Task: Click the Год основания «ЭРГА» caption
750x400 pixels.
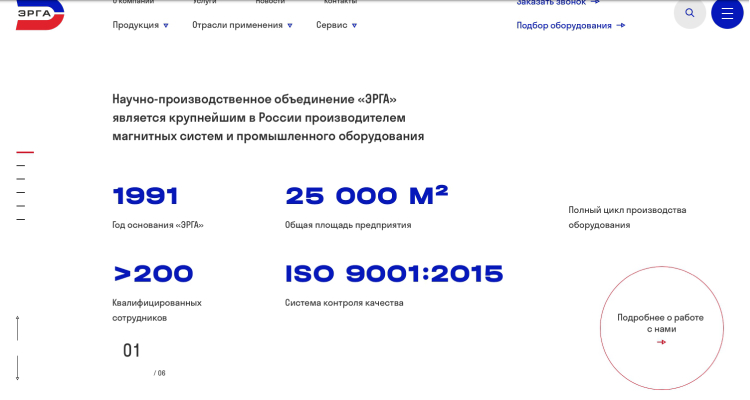Action: [x=158, y=225]
